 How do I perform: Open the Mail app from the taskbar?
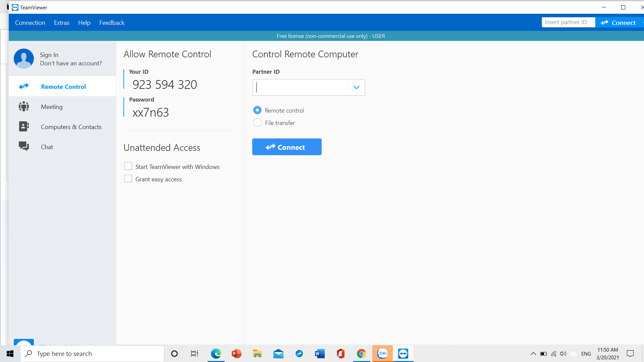(x=278, y=354)
